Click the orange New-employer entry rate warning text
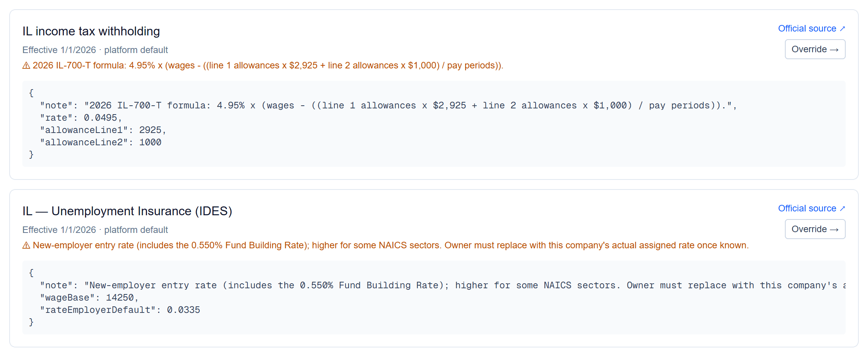Image resolution: width=868 pixels, height=349 pixels. point(391,245)
